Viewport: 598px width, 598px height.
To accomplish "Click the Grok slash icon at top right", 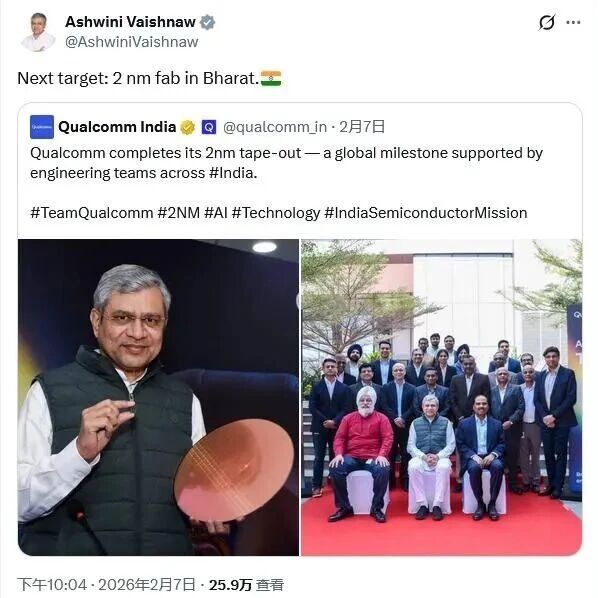I will point(547,23).
